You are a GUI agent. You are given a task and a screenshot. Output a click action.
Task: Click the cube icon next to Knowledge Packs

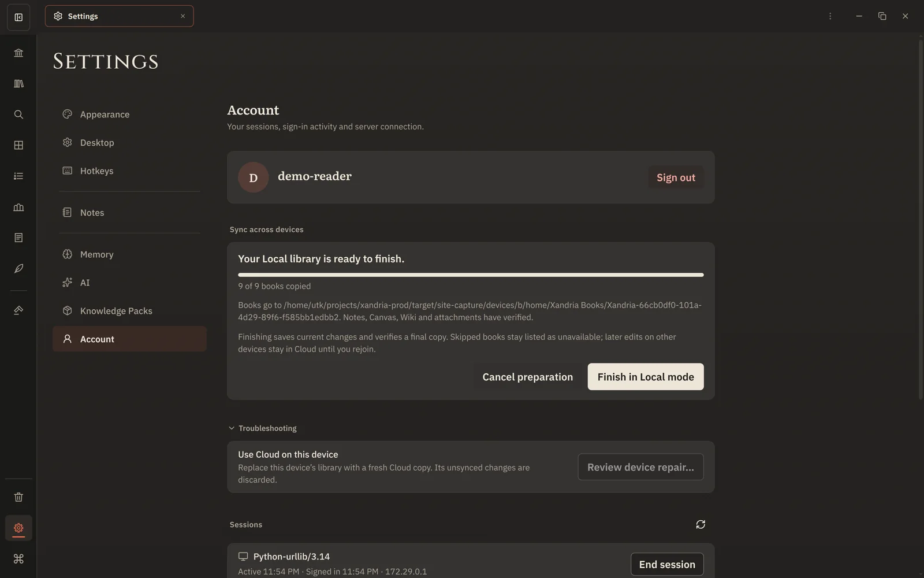tap(68, 310)
